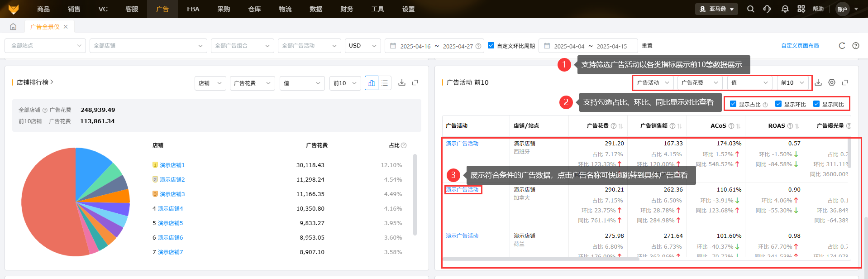Open the 自定义页面布局 link
Image resolution: width=868 pixels, height=279 pixels.
click(800, 46)
